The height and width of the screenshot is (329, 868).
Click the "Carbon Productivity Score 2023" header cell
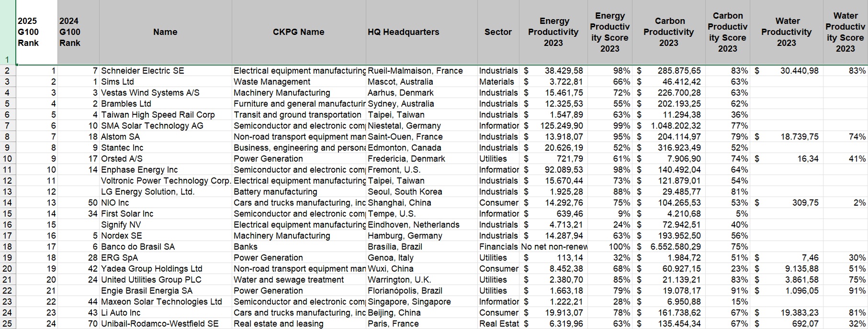(x=728, y=32)
